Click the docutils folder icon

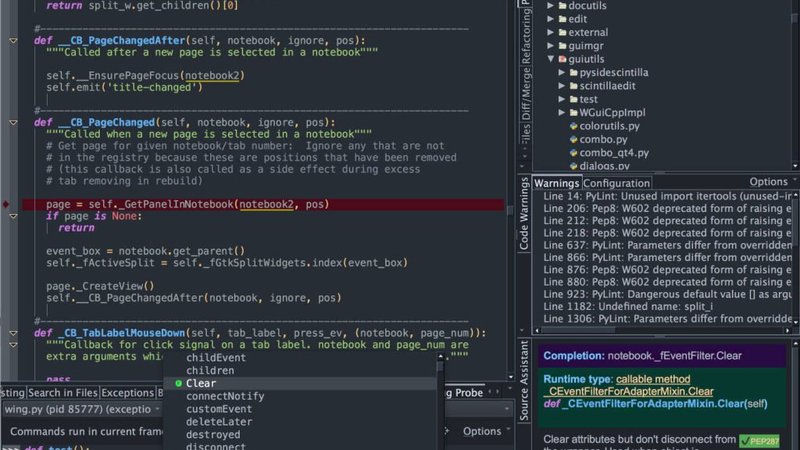tap(563, 6)
